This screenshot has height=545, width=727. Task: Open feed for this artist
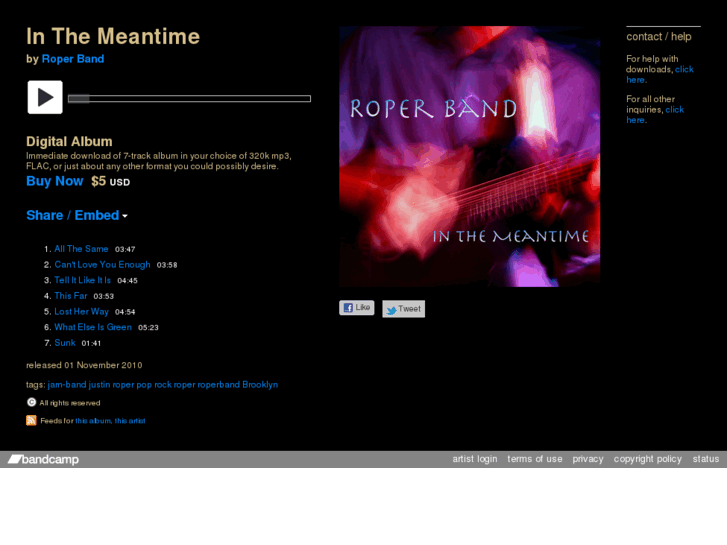130,421
